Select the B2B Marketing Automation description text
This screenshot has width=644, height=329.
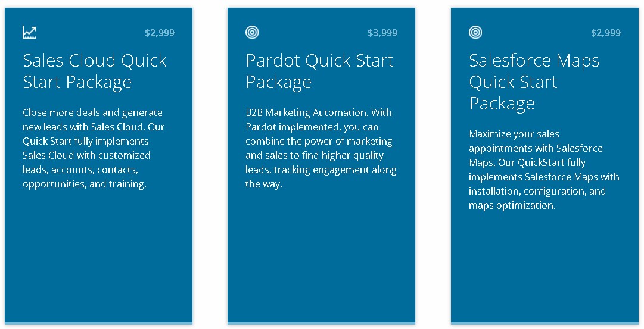(x=321, y=148)
